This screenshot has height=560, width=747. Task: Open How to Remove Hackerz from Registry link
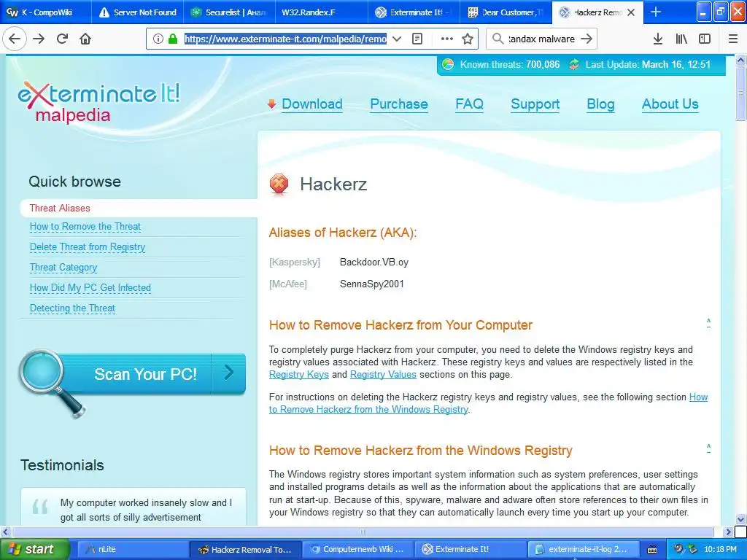point(368,410)
